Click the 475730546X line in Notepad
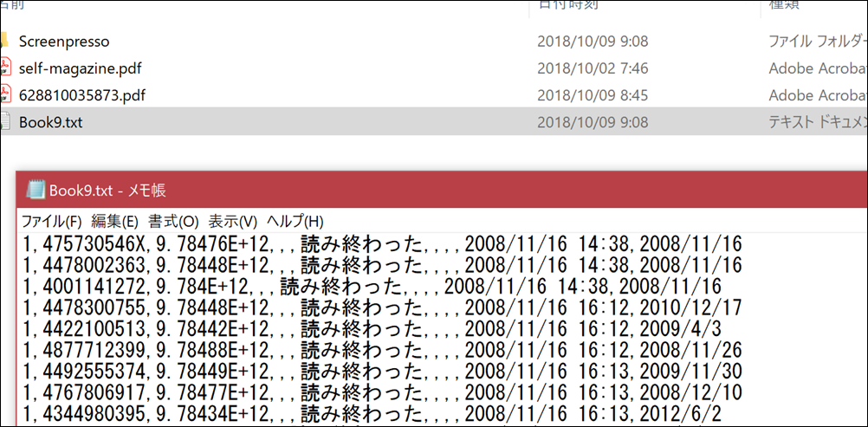868x427 pixels. (382, 243)
